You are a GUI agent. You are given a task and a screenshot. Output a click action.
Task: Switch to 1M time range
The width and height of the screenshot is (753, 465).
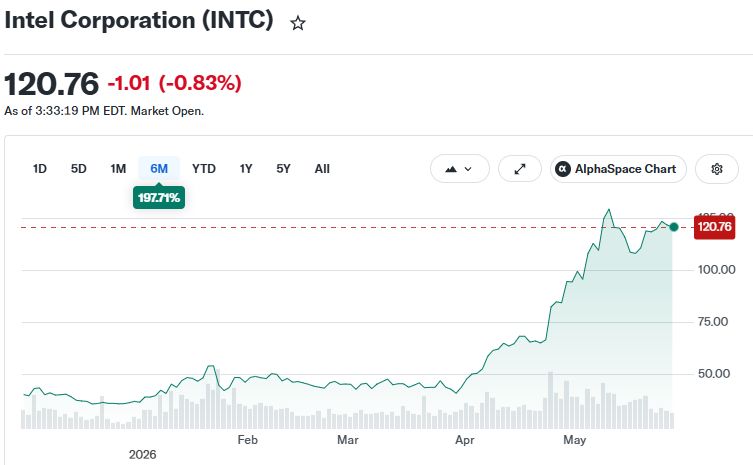118,169
